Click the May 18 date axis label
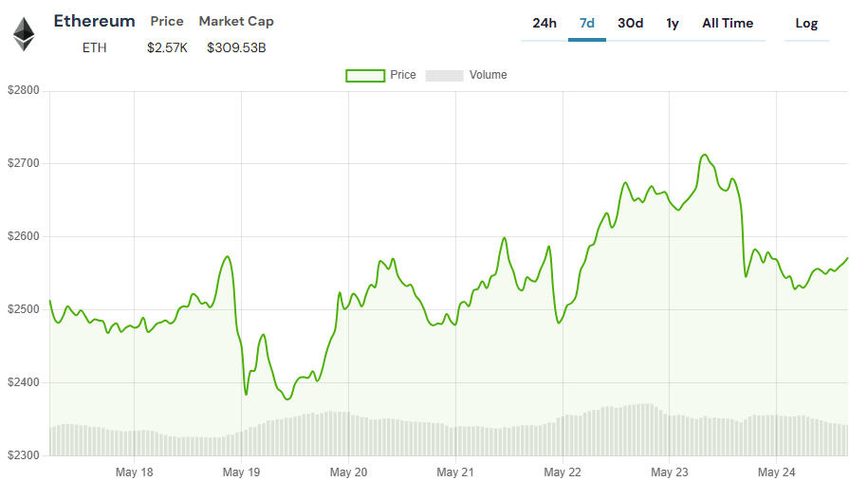The image size is (868, 481). pos(134,472)
